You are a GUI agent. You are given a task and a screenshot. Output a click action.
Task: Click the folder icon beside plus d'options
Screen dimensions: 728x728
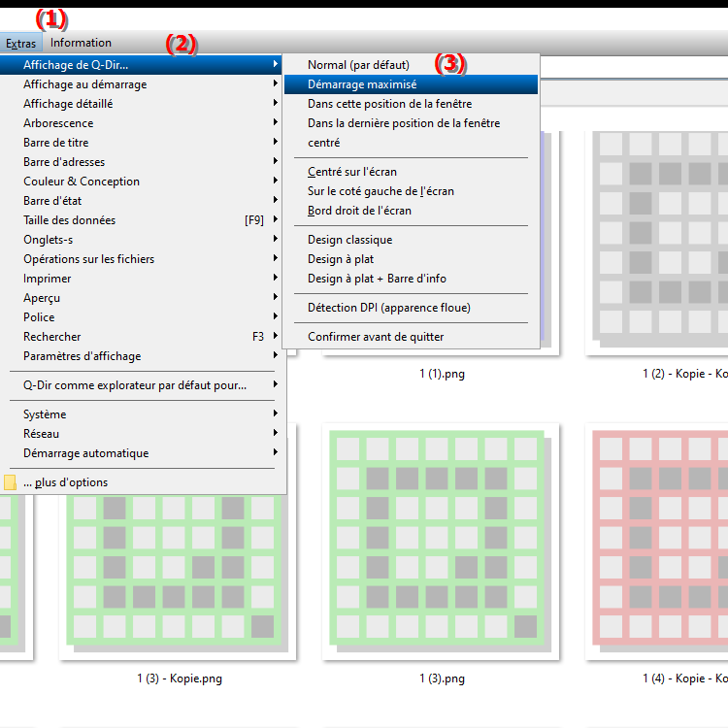[x=10, y=482]
